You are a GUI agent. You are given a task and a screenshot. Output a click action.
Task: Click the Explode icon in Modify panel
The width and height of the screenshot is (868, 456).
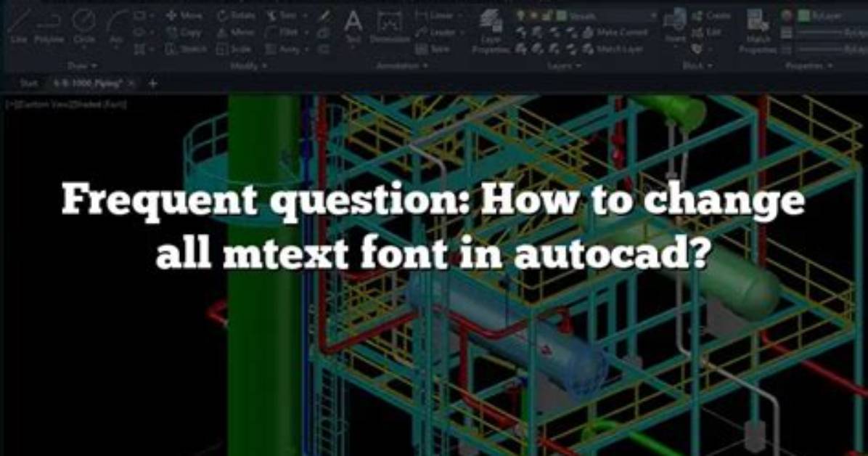tap(324, 33)
